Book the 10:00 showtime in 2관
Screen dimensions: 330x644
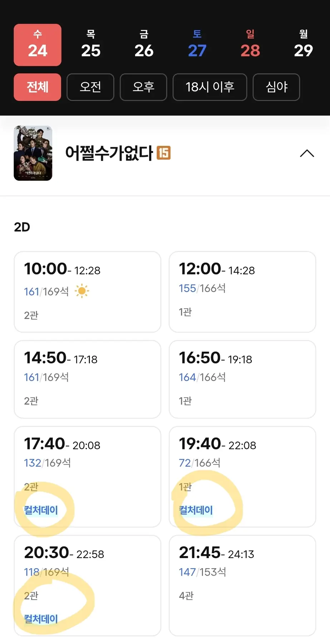click(88, 292)
